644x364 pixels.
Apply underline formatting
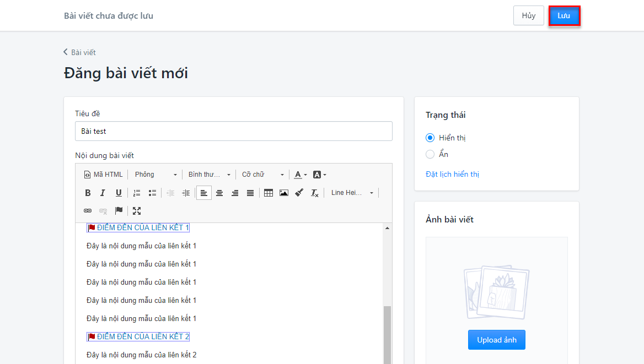[x=119, y=193]
